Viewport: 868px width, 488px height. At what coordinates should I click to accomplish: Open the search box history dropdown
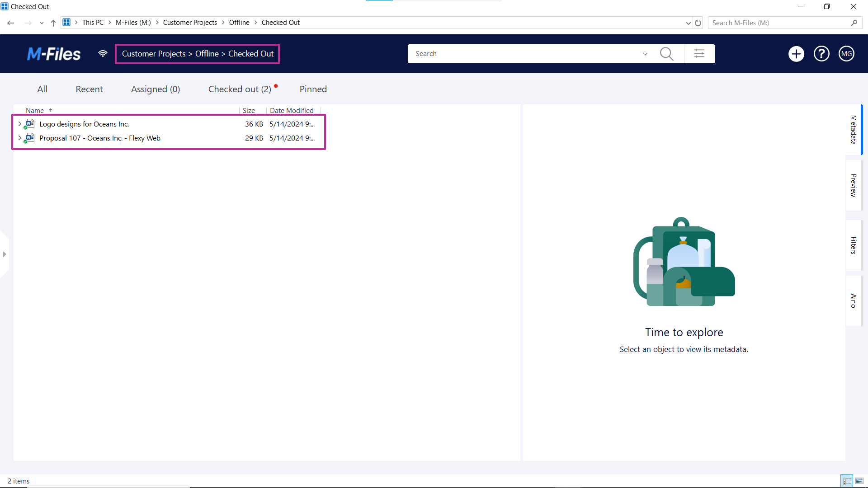coord(645,54)
